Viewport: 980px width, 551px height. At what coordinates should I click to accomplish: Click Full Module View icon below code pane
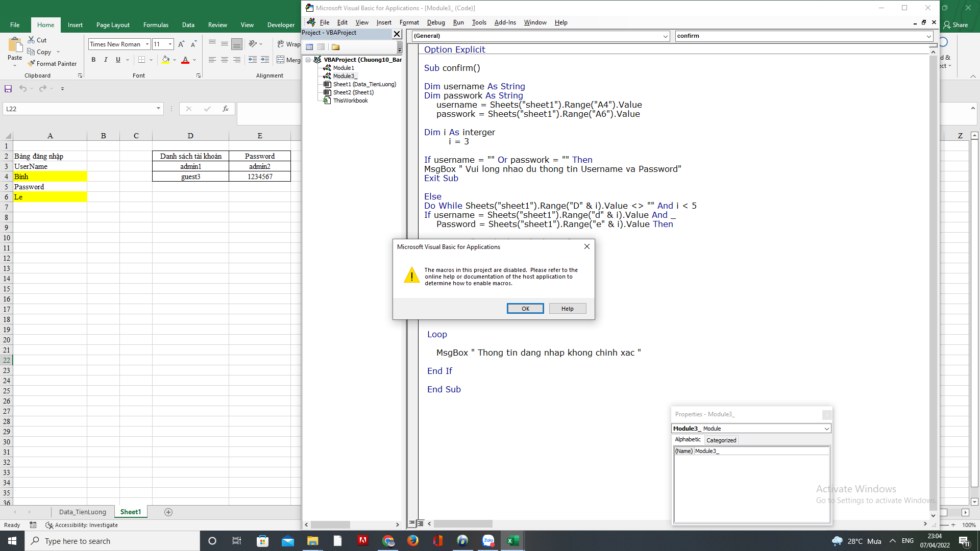(x=420, y=523)
